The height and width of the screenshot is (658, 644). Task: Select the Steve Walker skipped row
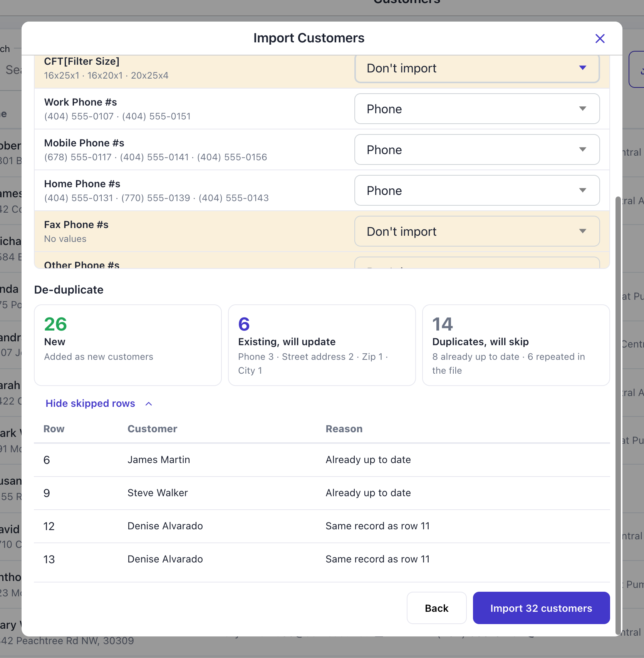pos(322,493)
